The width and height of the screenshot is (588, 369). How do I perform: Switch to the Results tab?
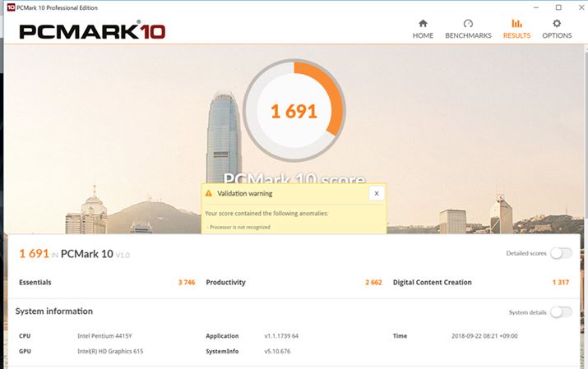516,29
